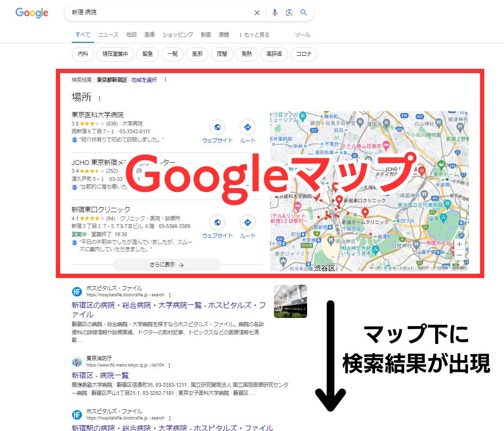Apply the 発熱 filter chip
Image resolution: width=504 pixels, height=431 pixels.
246,54
